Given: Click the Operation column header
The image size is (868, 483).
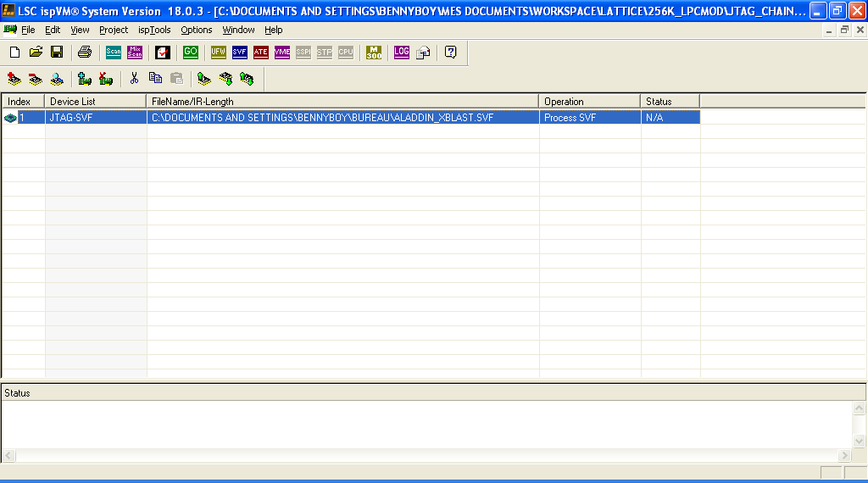Looking at the screenshot, I should point(590,101).
